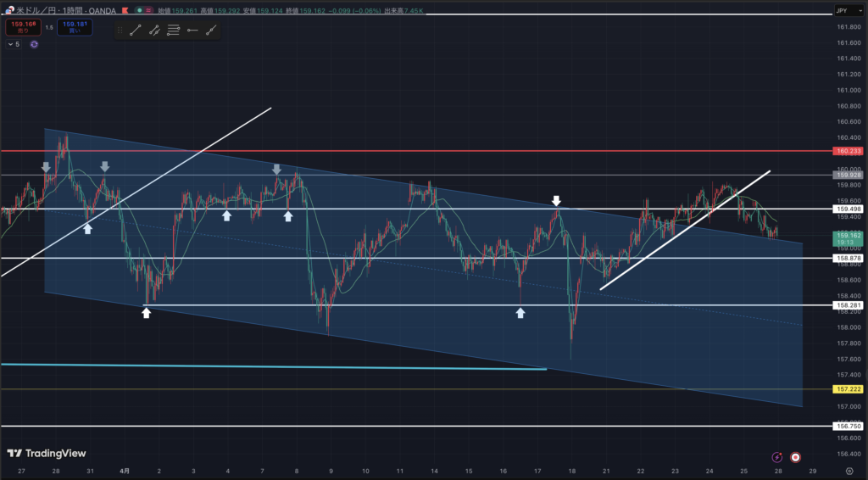Toggle the green market status pill
This screenshot has width=868, height=480.
tap(142, 10)
